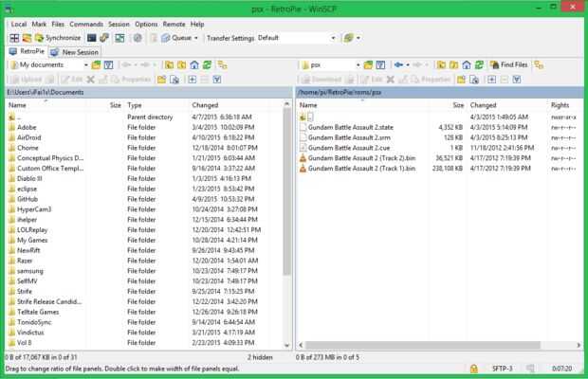
Task: Go to local Root Directory icon
Action: [x=182, y=64]
